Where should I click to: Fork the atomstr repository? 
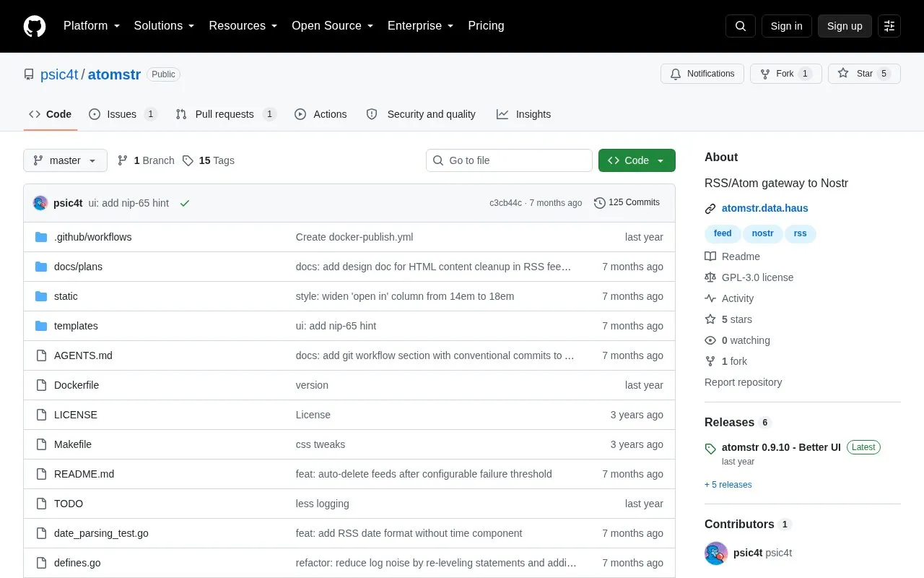tap(786, 74)
